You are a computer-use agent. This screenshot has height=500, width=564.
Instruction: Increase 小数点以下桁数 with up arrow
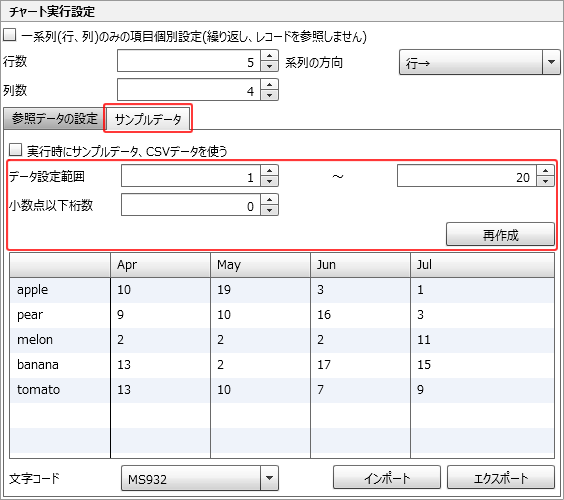pyautogui.click(x=269, y=200)
